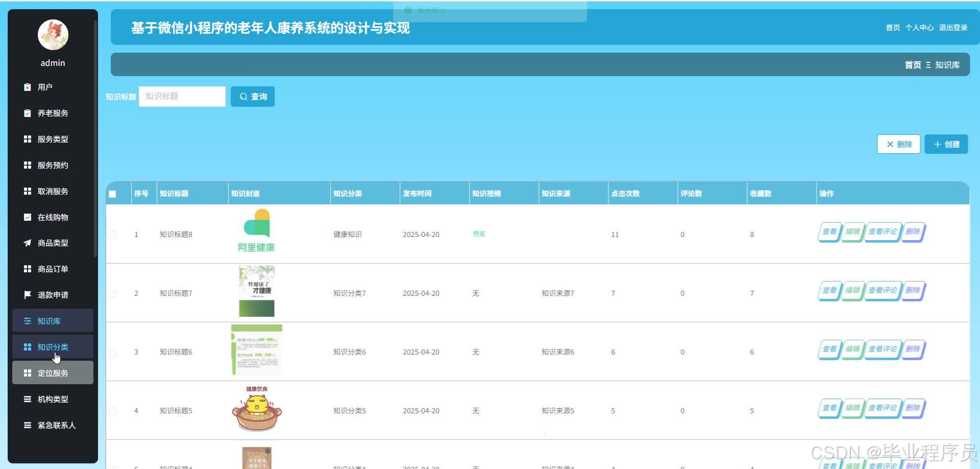Screen dimensions: 980x469
Task: Click the 商品类型 paper-plane icon
Action: click(x=28, y=243)
